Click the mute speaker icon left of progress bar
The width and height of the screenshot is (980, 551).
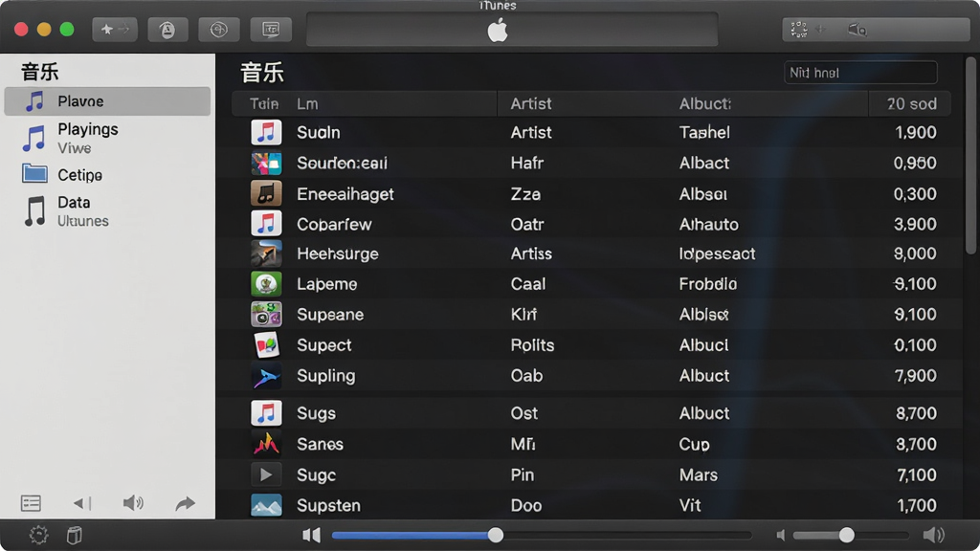point(311,535)
